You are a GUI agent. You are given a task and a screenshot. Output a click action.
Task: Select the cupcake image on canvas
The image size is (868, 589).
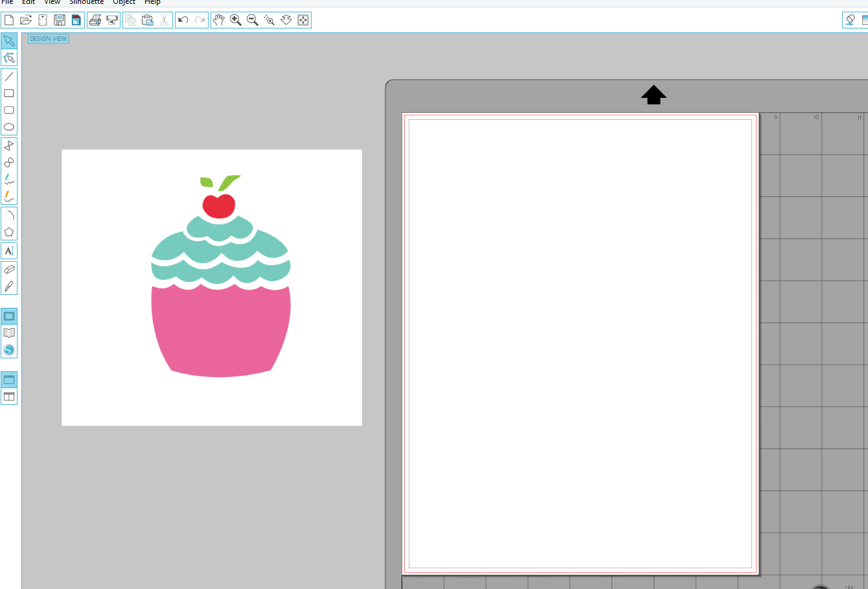tap(220, 311)
